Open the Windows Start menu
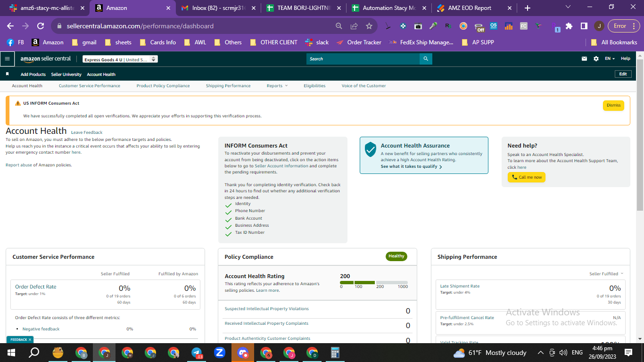 pos(11,353)
